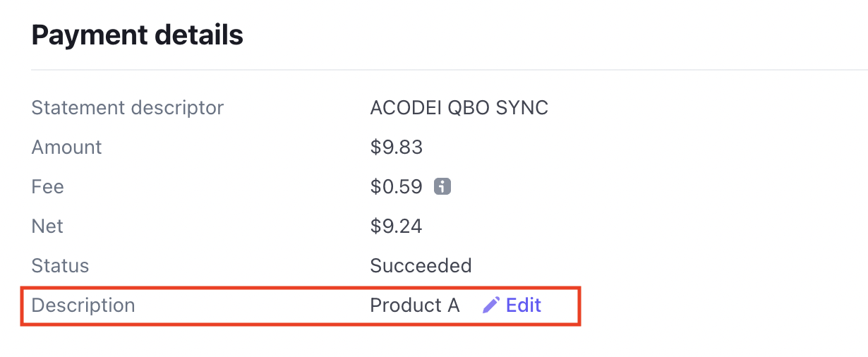Click the Succeeded status value
The width and height of the screenshot is (868, 357).
421,266
